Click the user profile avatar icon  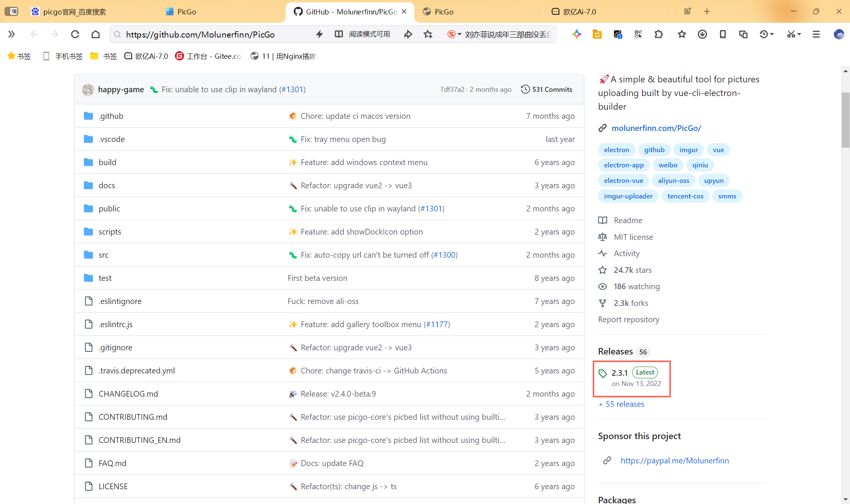pos(839,34)
